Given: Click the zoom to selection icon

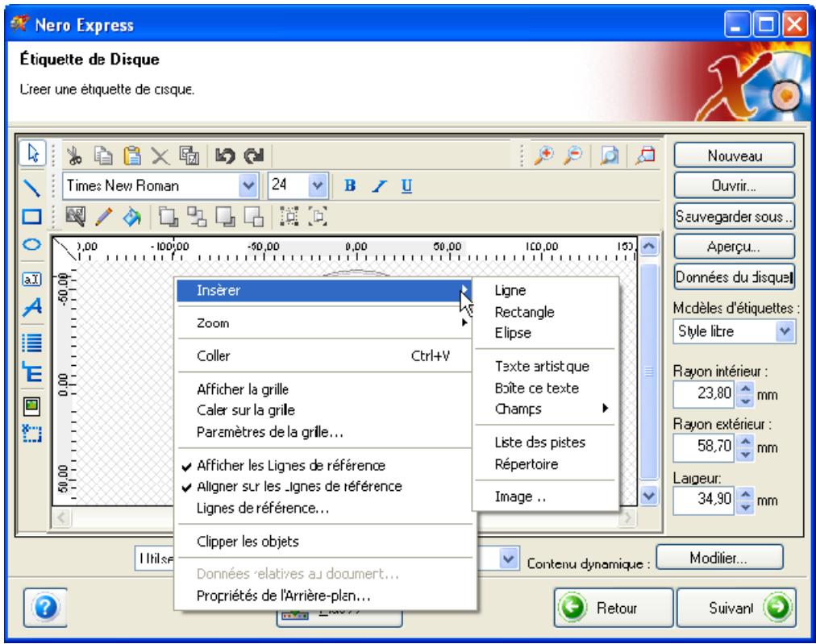Looking at the screenshot, I should [645, 155].
